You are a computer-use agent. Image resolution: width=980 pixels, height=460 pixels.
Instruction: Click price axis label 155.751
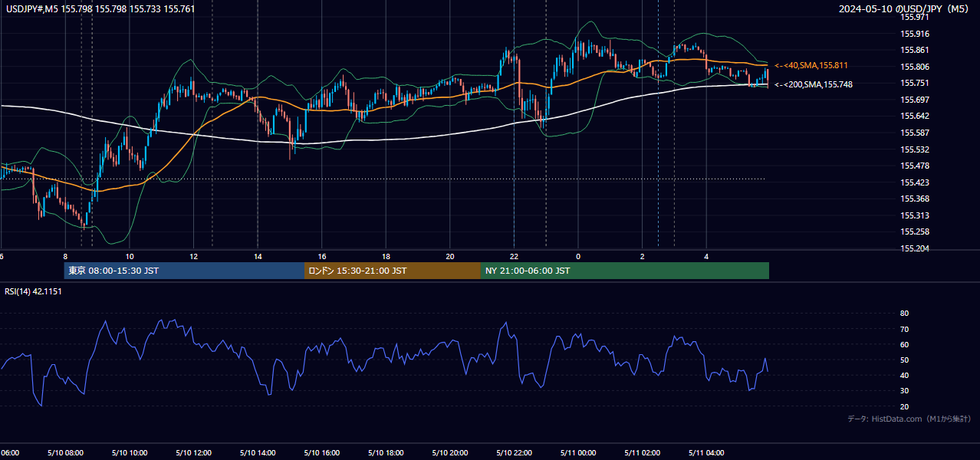(915, 83)
